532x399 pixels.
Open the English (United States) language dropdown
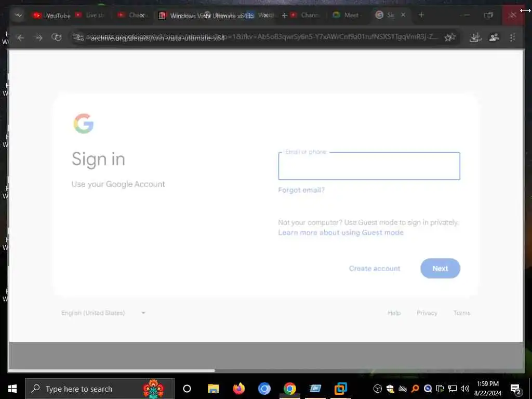103,313
